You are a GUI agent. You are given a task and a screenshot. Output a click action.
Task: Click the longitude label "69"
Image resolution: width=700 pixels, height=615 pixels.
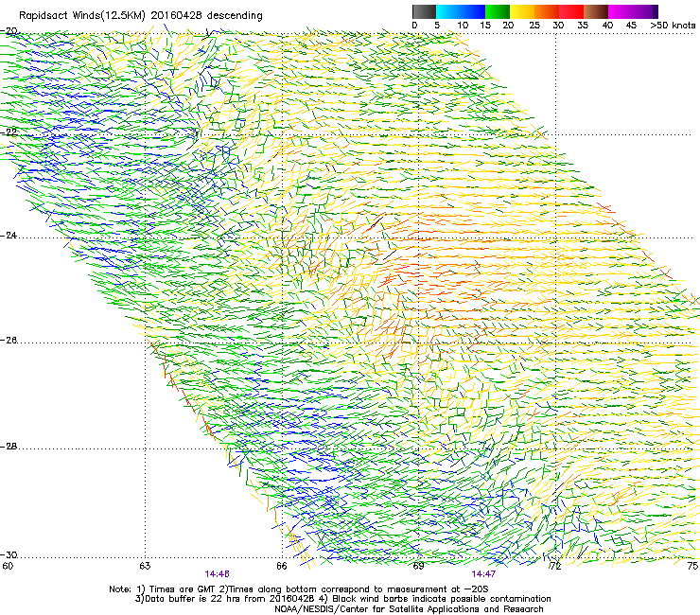click(418, 566)
